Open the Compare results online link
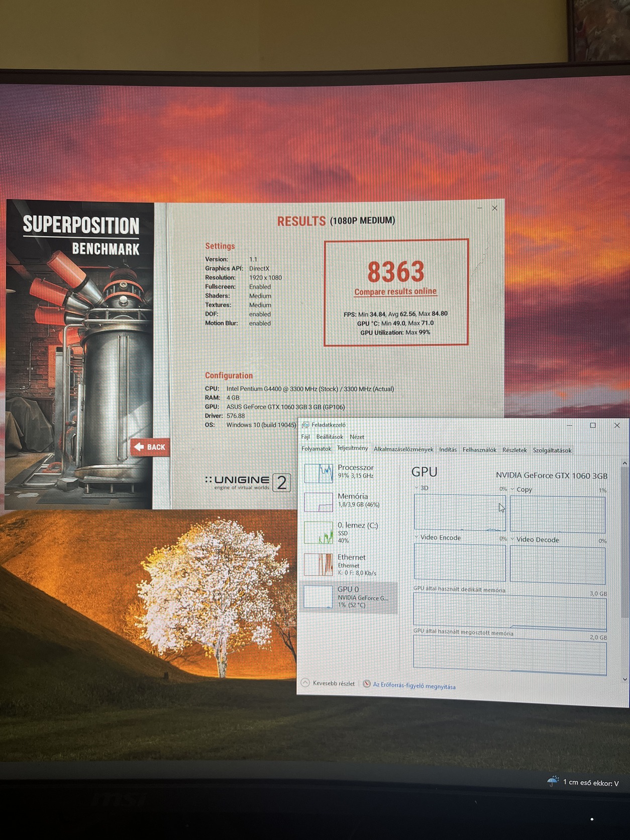Viewport: 630px width, 840px height. click(395, 292)
